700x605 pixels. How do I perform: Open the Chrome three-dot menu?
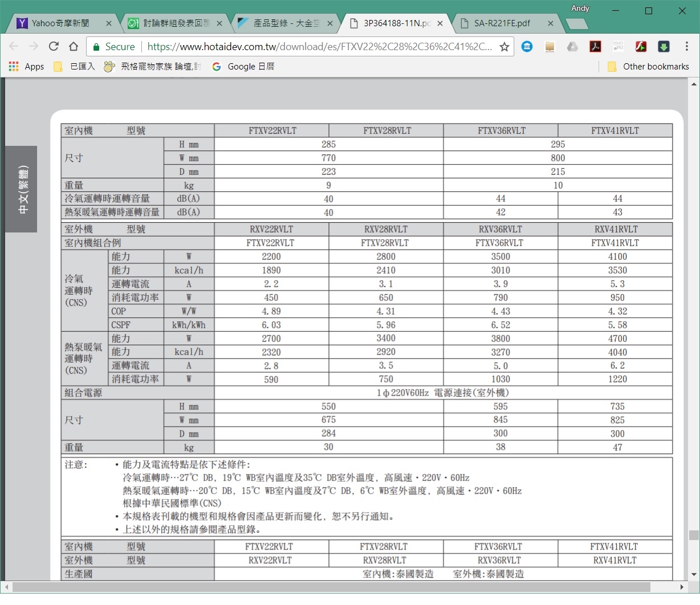(x=687, y=47)
